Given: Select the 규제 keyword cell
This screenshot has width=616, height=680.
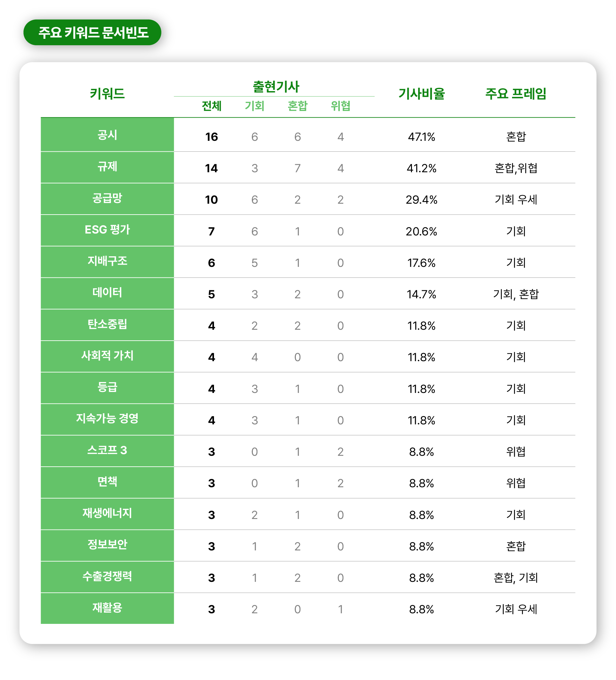Looking at the screenshot, I should pyautogui.click(x=107, y=167).
